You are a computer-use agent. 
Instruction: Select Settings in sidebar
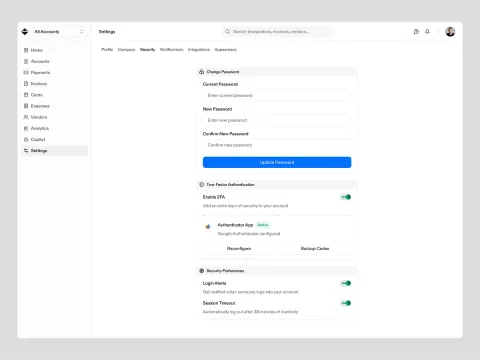tap(55, 151)
